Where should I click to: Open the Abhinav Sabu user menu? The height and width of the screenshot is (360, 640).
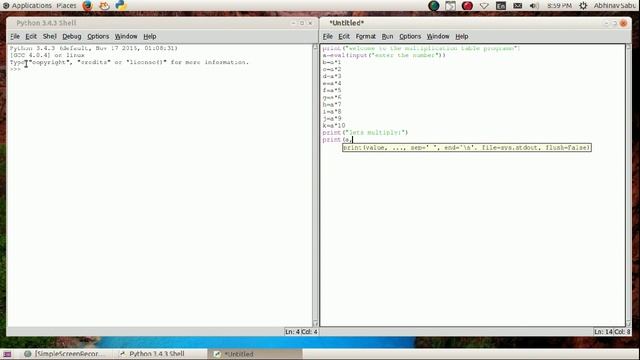614,6
